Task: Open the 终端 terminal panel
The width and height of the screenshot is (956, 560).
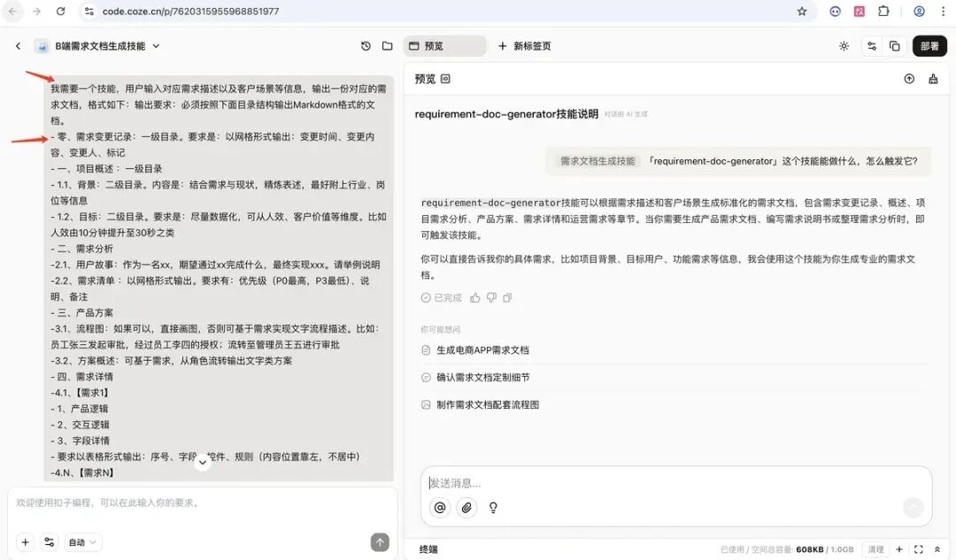Action: [x=428, y=549]
